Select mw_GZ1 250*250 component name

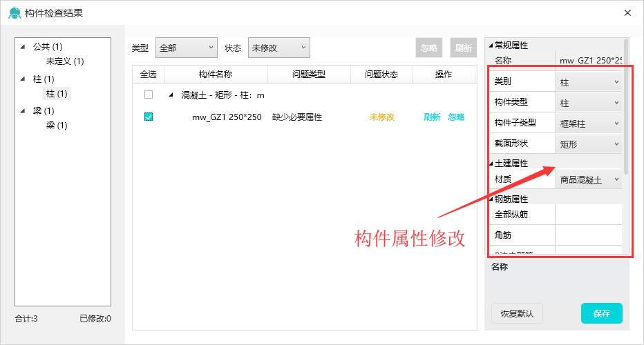click(x=227, y=117)
